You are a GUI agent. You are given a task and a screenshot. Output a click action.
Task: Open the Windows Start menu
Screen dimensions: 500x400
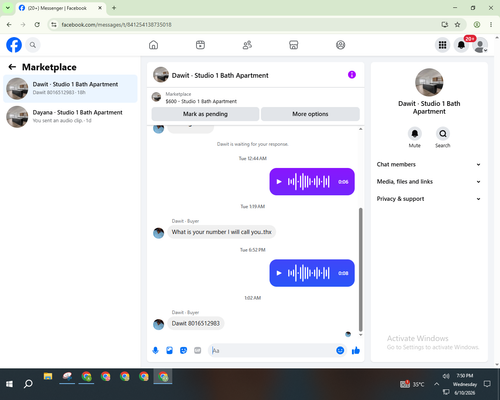pyautogui.click(x=9, y=384)
